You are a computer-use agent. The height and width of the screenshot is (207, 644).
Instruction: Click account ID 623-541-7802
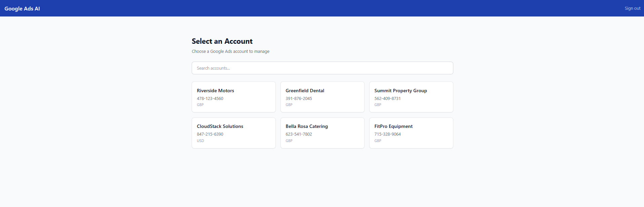pyautogui.click(x=299, y=134)
